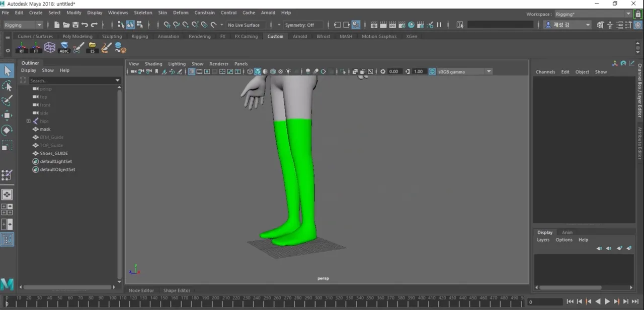Switch to the Poly Modeling shelf tab

pos(77,36)
